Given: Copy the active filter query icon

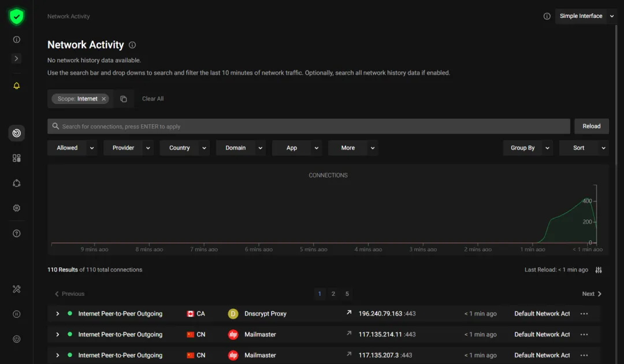Looking at the screenshot, I should (x=124, y=99).
